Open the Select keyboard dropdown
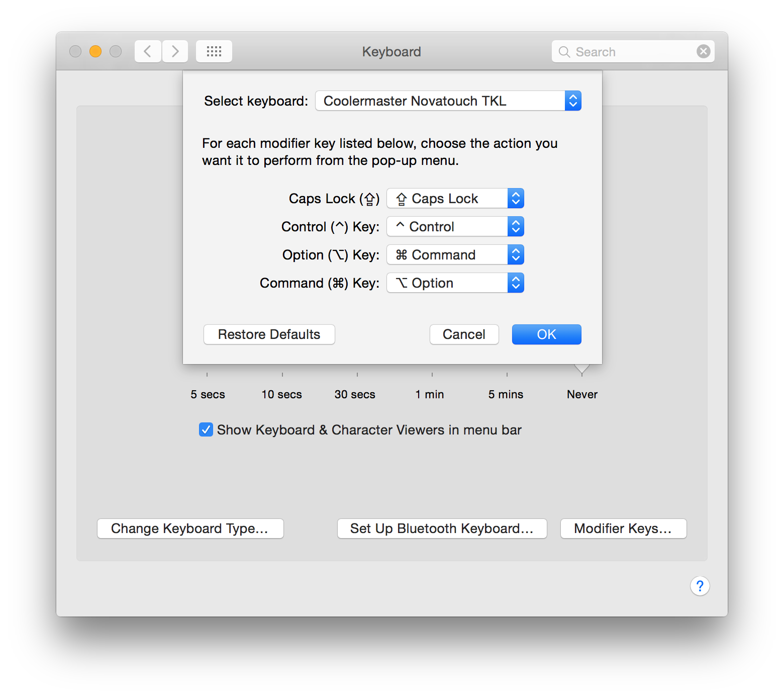 (x=448, y=101)
